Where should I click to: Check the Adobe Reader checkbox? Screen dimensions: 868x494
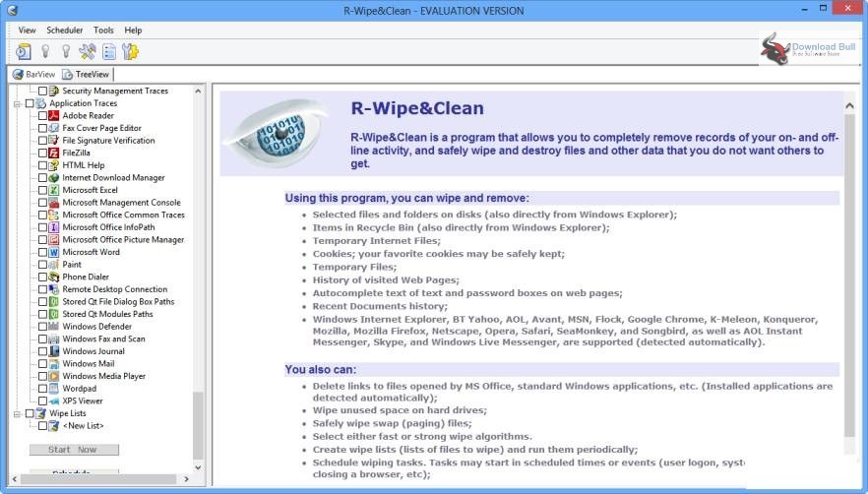pos(42,116)
